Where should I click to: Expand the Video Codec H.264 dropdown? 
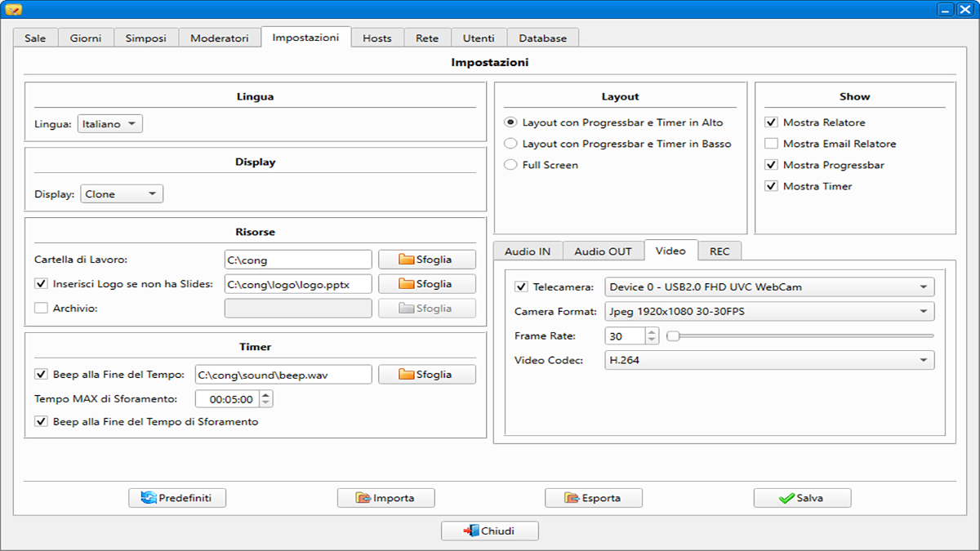[x=769, y=360]
